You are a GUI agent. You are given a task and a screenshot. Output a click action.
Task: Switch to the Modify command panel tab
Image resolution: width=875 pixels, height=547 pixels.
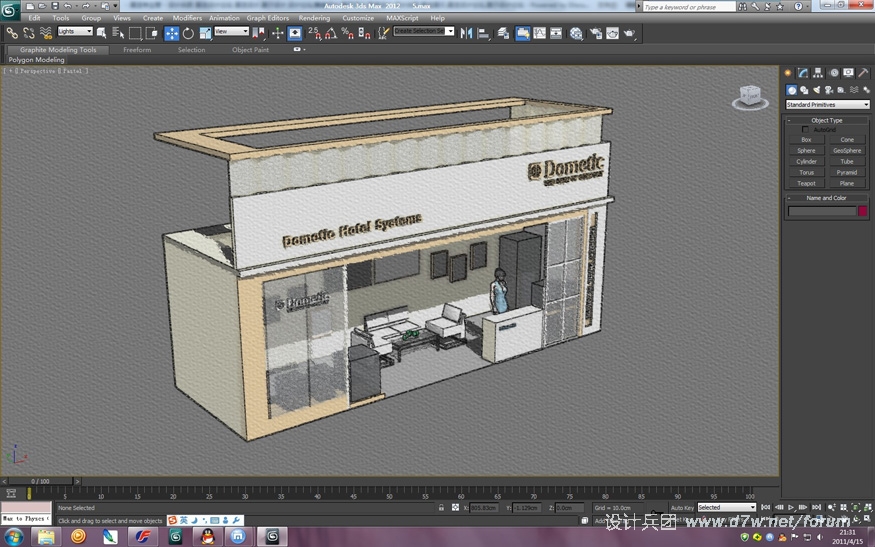(x=803, y=73)
